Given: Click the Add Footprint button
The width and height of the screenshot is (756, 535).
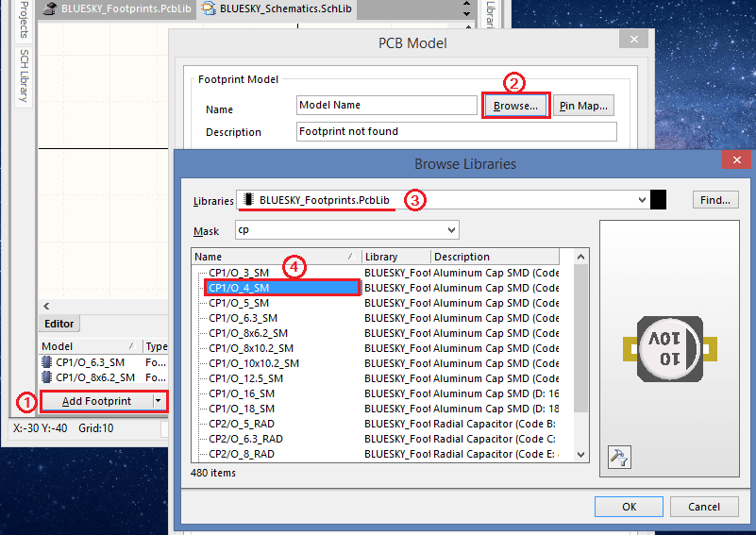Looking at the screenshot, I should click(96, 401).
